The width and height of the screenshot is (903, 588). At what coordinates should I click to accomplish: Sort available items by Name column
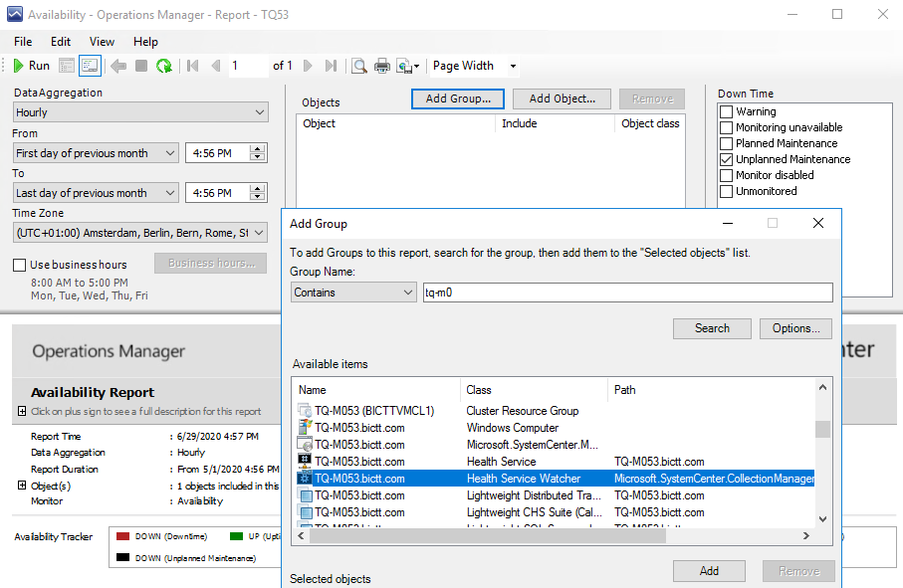pyautogui.click(x=376, y=390)
